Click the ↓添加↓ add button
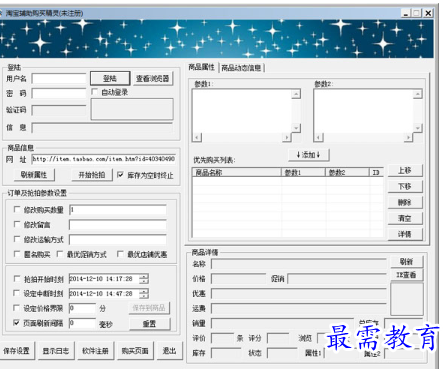This screenshot has width=448, height=369. coord(309,155)
